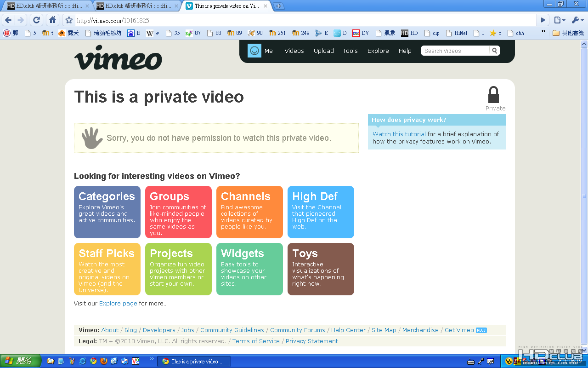This screenshot has height=368, width=588.
Task: Open the 90 bookmark
Action: coord(255,33)
